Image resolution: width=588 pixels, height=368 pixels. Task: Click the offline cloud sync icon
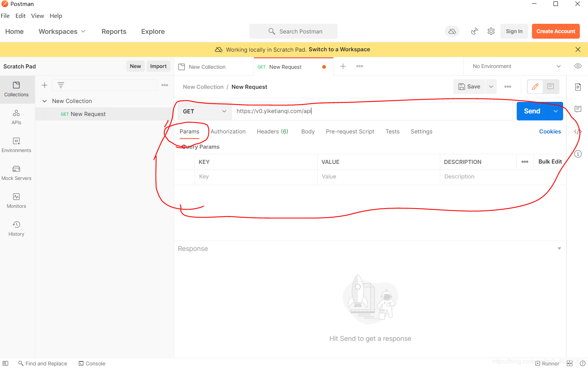click(x=452, y=31)
